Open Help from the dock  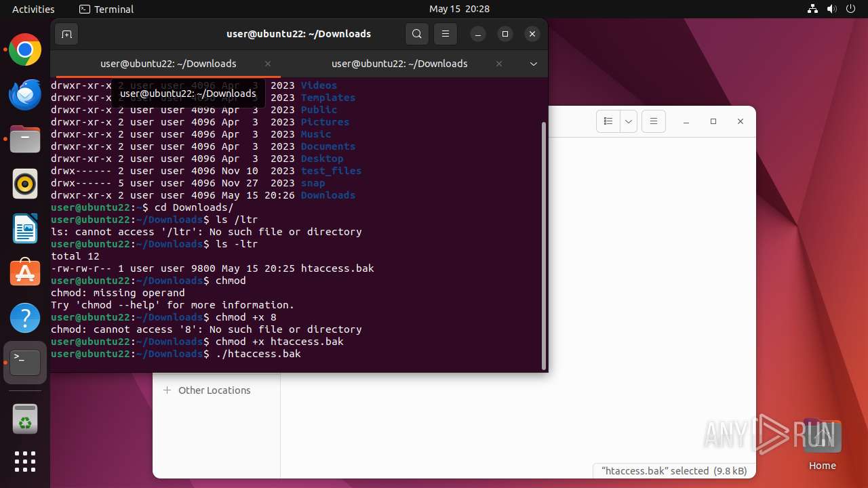[25, 318]
